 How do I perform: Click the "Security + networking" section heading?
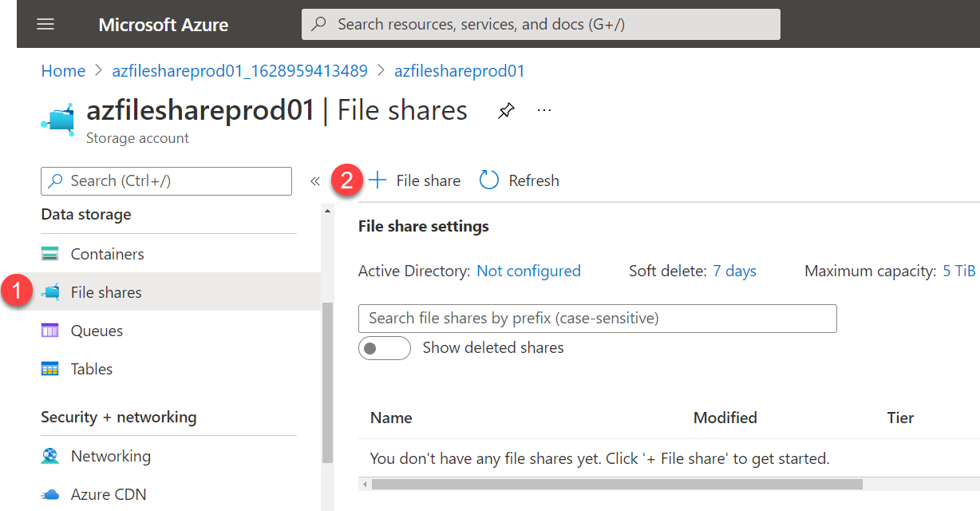(118, 417)
